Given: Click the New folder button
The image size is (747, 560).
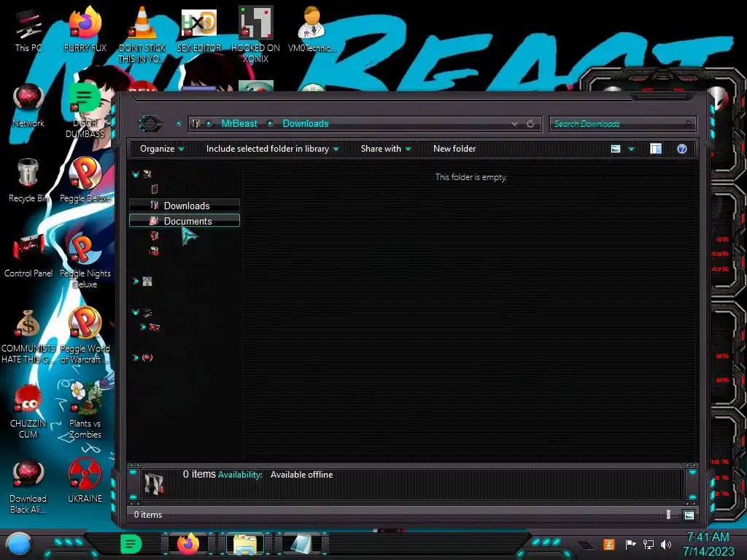Looking at the screenshot, I should click(x=454, y=149).
